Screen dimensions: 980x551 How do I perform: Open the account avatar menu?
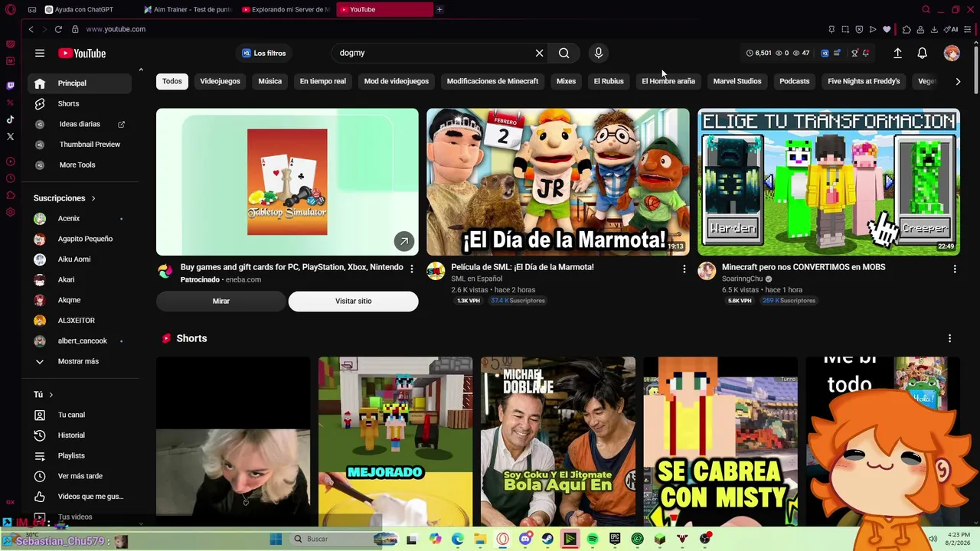(x=952, y=53)
